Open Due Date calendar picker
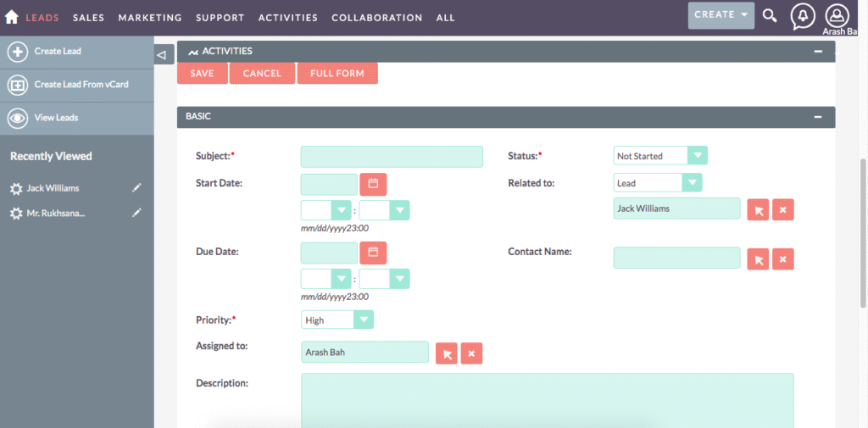868x428 pixels. (x=373, y=252)
